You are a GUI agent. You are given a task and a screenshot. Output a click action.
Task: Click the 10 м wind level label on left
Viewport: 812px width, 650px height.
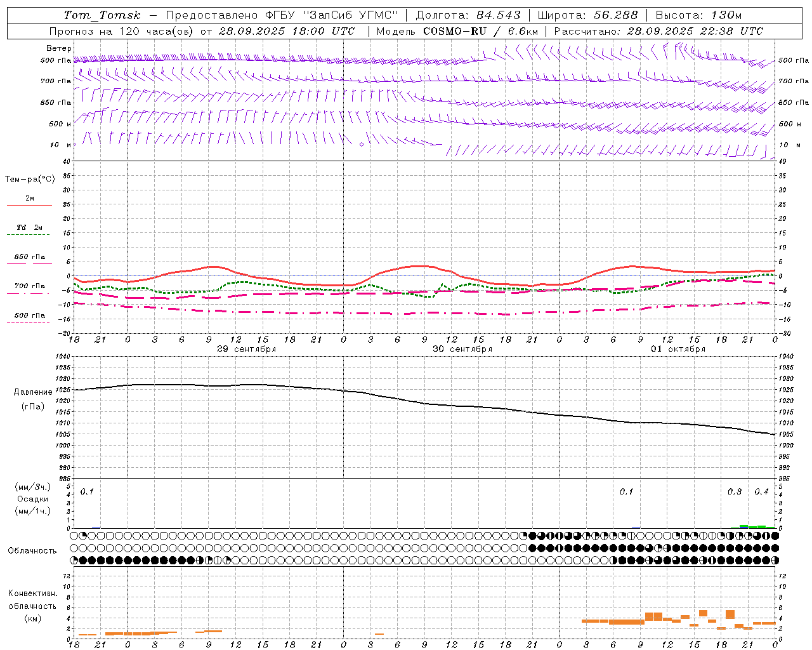click(x=60, y=145)
